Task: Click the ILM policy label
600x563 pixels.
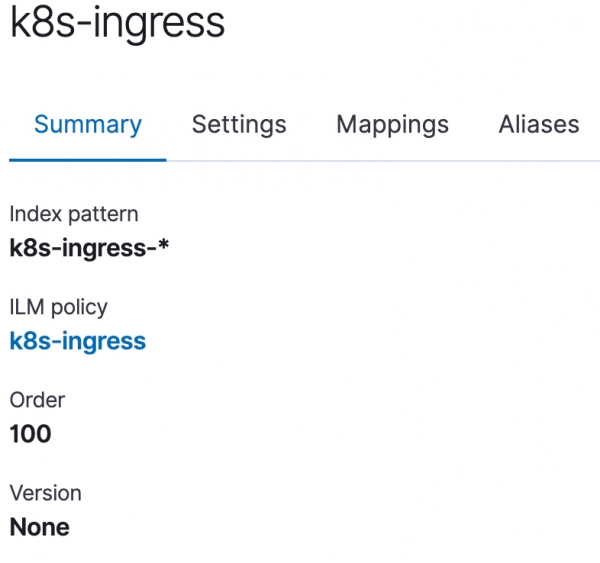Action: click(58, 307)
